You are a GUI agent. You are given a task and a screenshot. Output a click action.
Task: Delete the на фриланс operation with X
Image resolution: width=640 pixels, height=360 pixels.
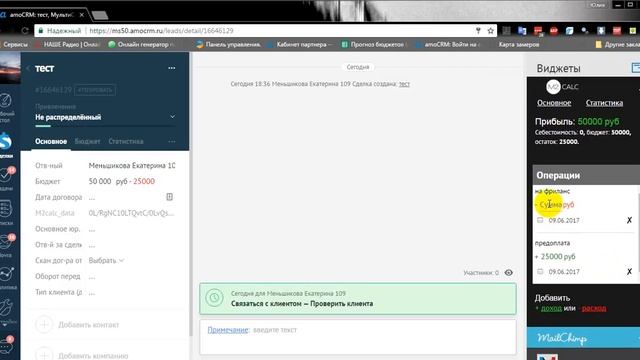[x=629, y=220]
